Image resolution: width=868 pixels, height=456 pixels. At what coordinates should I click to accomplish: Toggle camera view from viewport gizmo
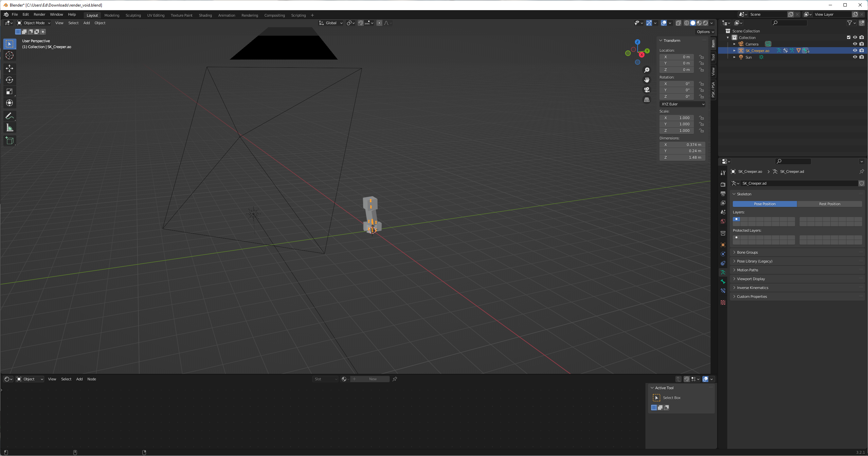pos(647,90)
